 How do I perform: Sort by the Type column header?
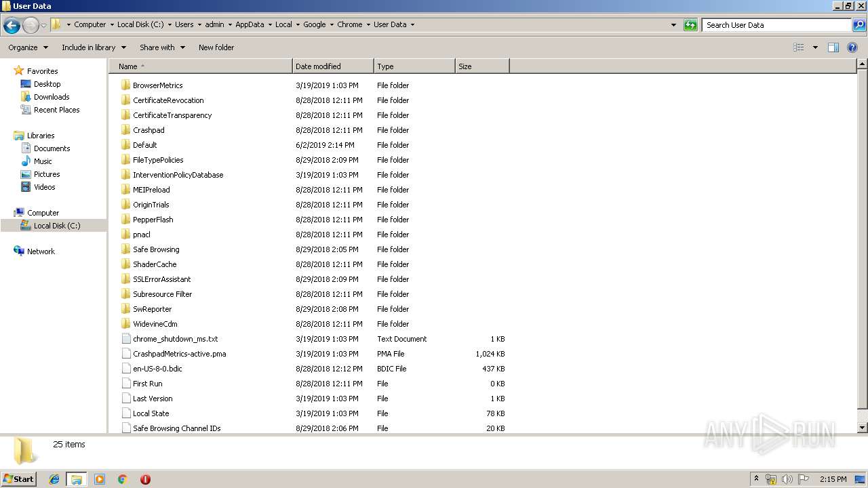pyautogui.click(x=414, y=66)
